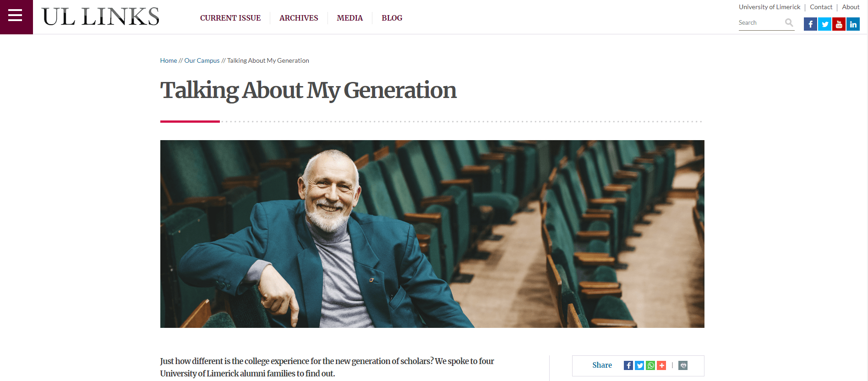Click the UL Links logo
Viewport: 868px width, 381px height.
(x=100, y=17)
